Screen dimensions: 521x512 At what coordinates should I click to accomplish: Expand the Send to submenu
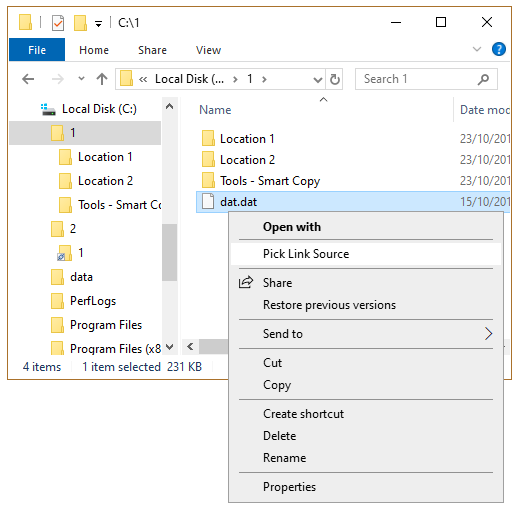366,334
